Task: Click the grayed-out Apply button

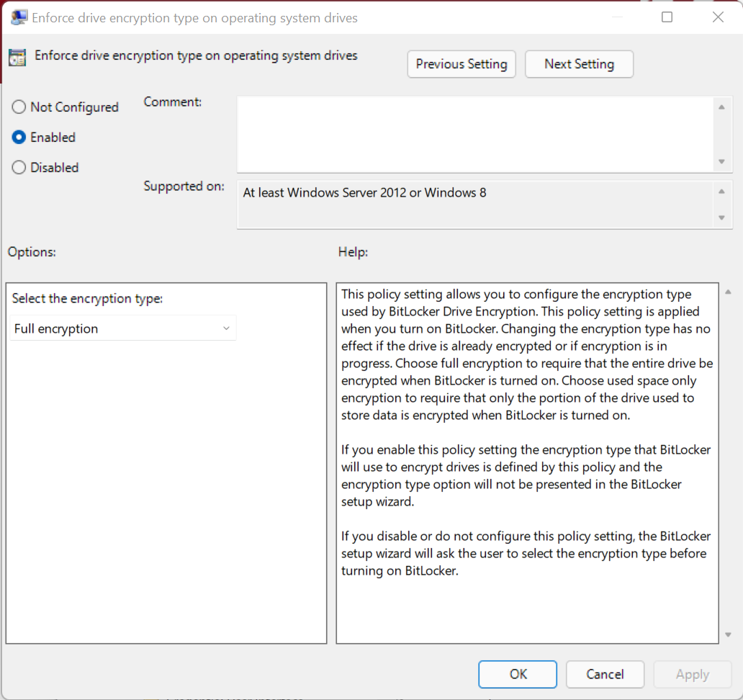Action: (692, 674)
